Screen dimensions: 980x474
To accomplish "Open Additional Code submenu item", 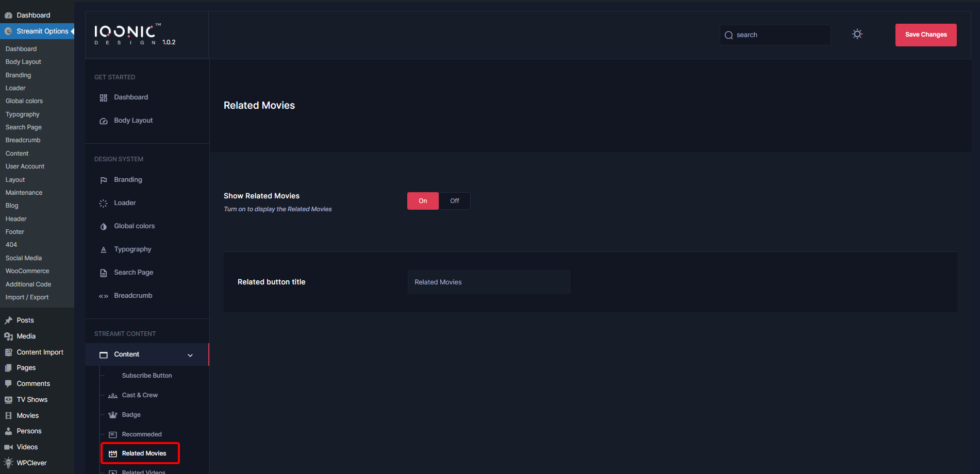I will 28,284.
